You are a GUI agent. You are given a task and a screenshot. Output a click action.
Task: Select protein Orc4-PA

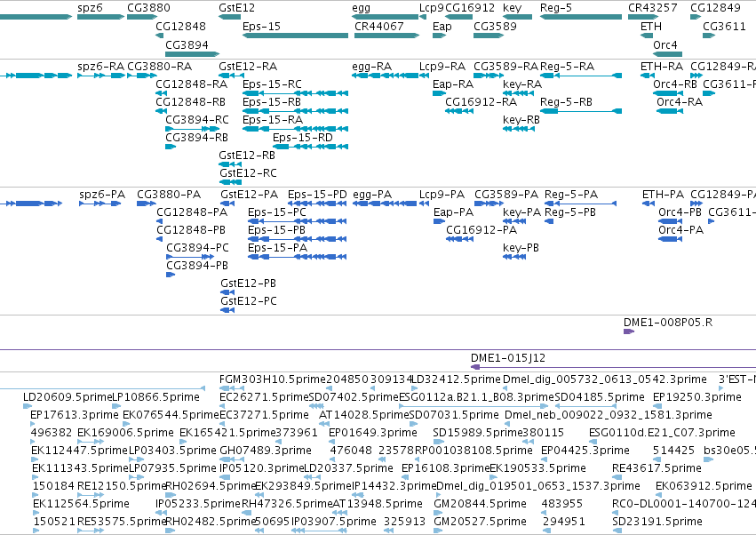click(670, 239)
